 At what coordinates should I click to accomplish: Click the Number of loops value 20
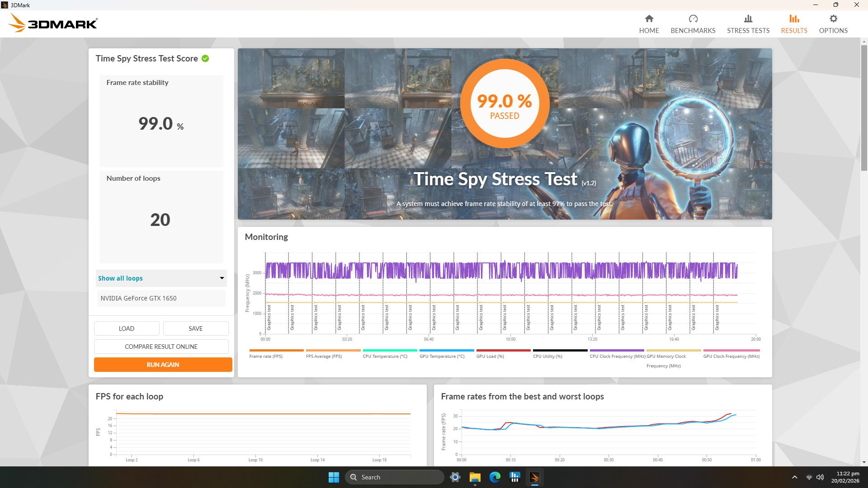tap(160, 220)
